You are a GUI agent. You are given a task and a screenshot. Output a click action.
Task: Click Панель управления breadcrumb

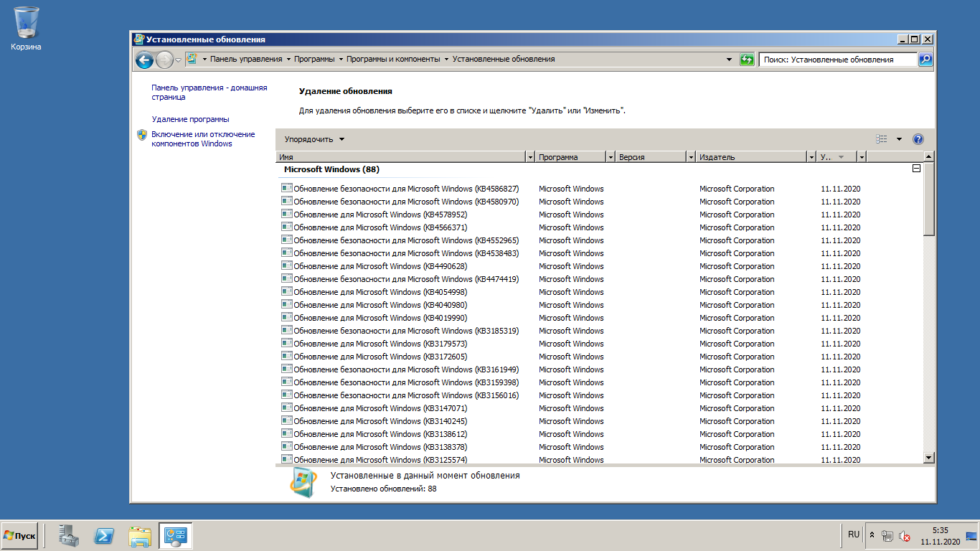[x=246, y=60]
